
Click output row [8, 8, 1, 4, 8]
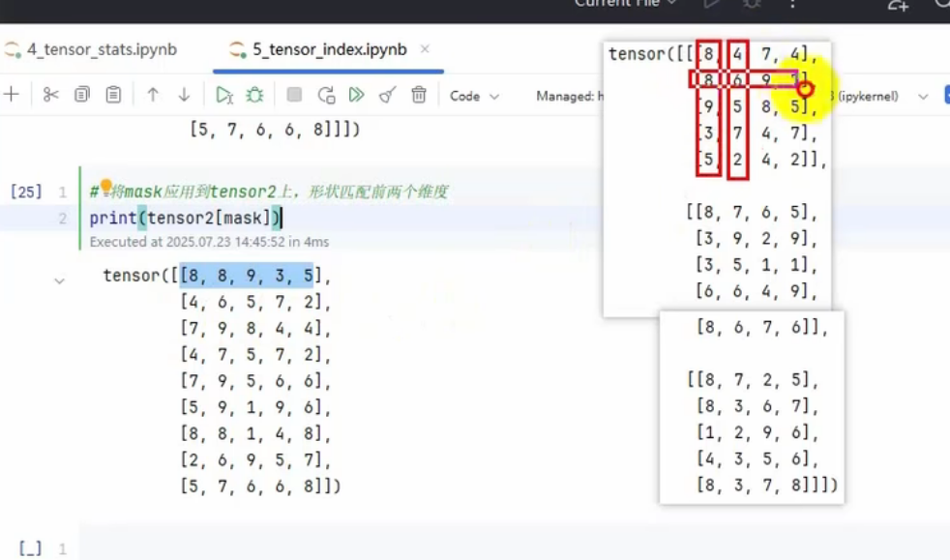pyautogui.click(x=255, y=434)
